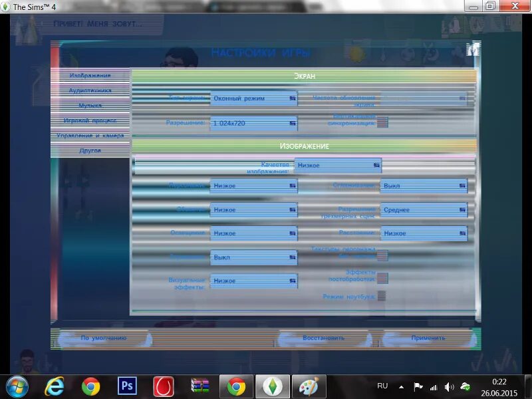The width and height of the screenshot is (532, 399).
Task: Toggle the Эффекты постобработки checkbox
Action: (382, 278)
